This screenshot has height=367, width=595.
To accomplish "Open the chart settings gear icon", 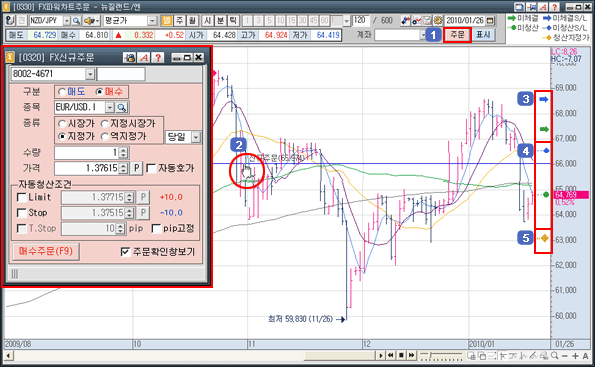I will point(438,20).
